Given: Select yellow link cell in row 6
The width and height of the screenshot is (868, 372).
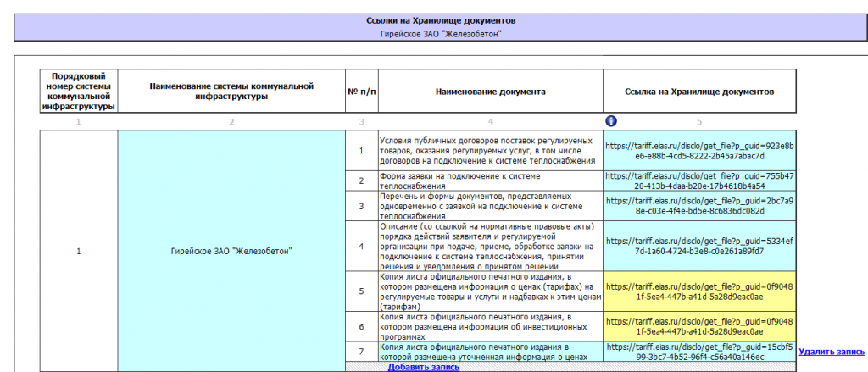Looking at the screenshot, I should pyautogui.click(x=699, y=326).
